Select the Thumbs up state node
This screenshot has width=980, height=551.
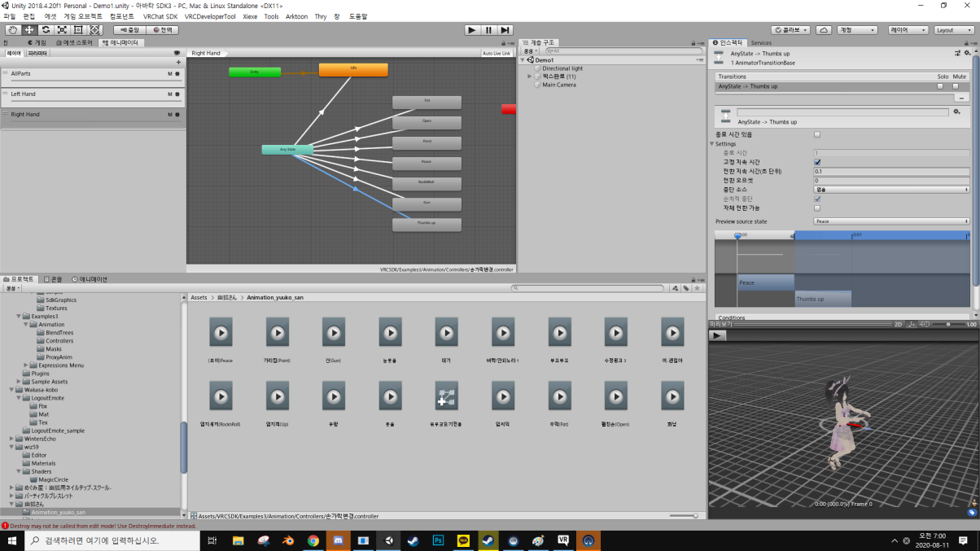(427, 225)
